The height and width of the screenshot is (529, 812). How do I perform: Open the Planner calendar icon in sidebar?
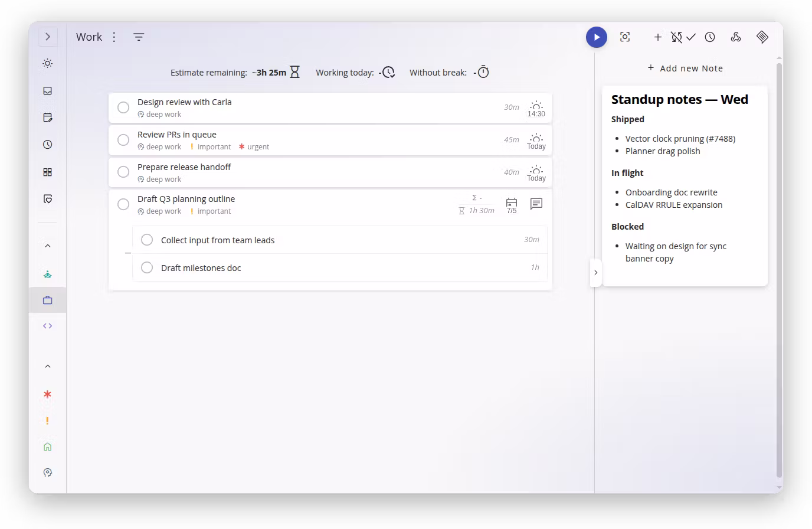point(48,117)
